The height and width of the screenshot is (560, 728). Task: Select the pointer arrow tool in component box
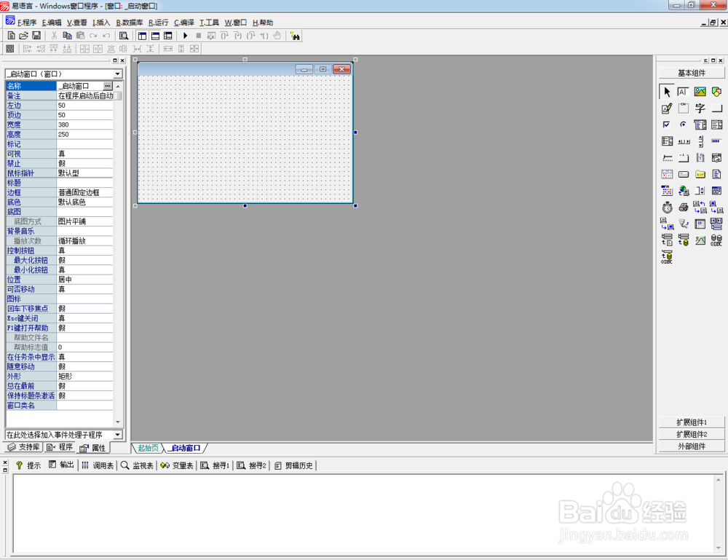click(667, 92)
